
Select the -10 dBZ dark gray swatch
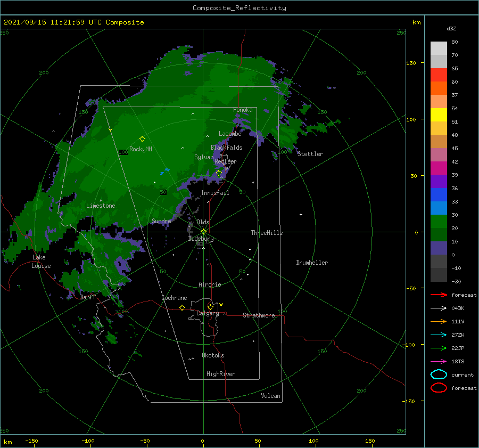pyautogui.click(x=439, y=274)
